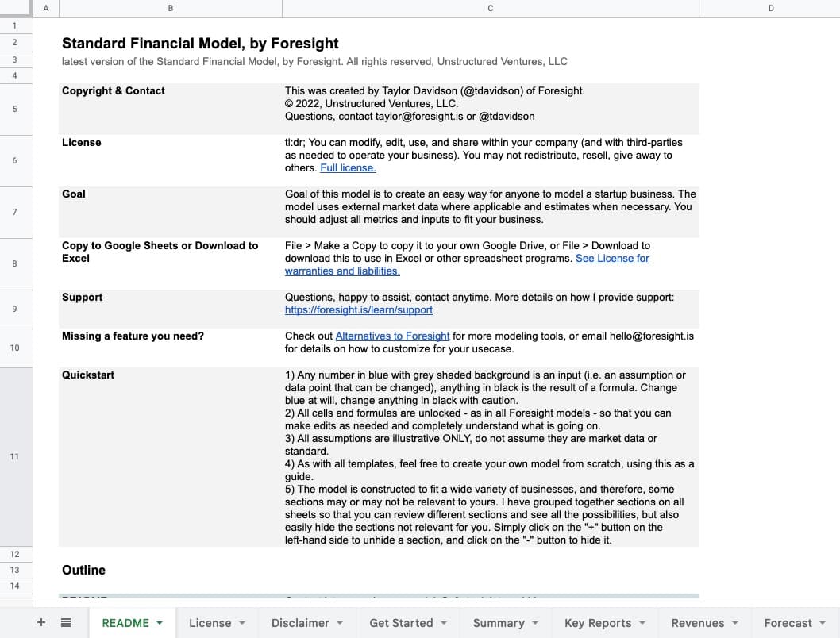The height and width of the screenshot is (638, 840).
Task: Select the Standard Financial Model title cell
Action: tap(200, 43)
